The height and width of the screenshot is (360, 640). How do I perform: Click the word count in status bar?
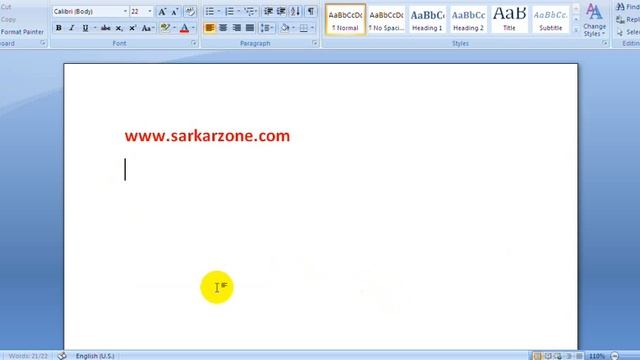(x=28, y=356)
